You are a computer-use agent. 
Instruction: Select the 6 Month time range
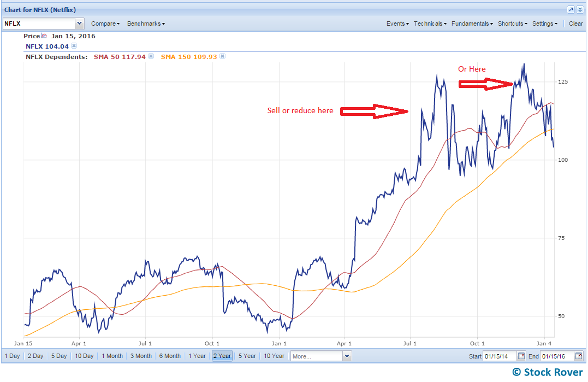[170, 356]
